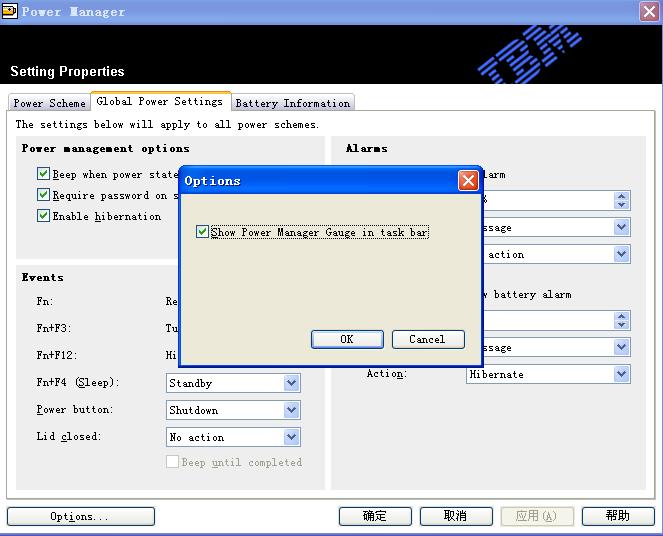Click the critically low battery level field

548,321
